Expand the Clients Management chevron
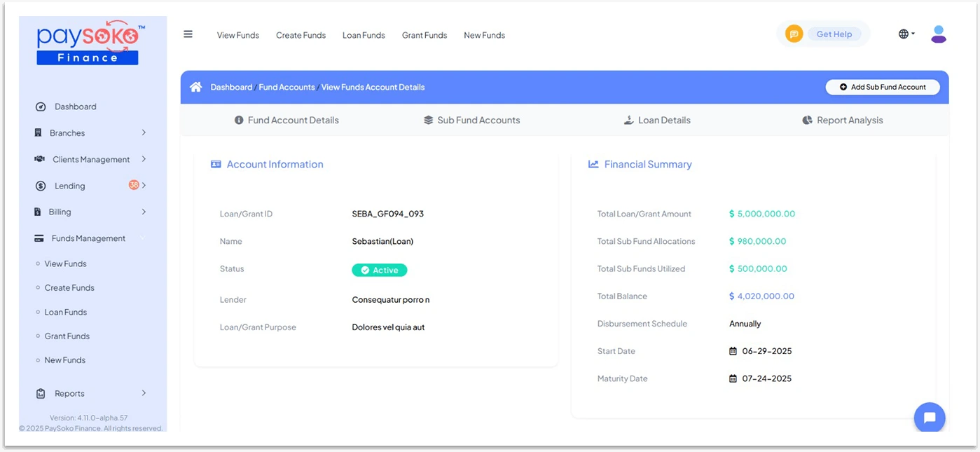The image size is (980, 452). tap(144, 159)
